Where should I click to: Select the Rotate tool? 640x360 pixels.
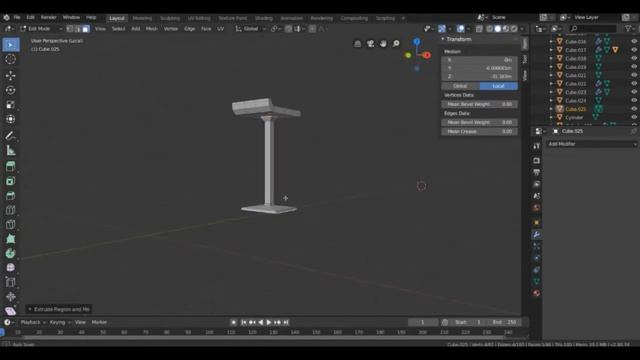coord(11,90)
